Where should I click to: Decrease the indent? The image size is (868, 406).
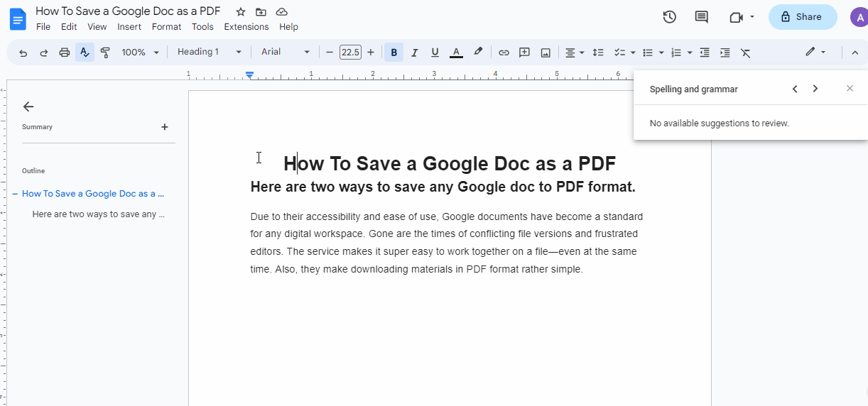(x=705, y=53)
